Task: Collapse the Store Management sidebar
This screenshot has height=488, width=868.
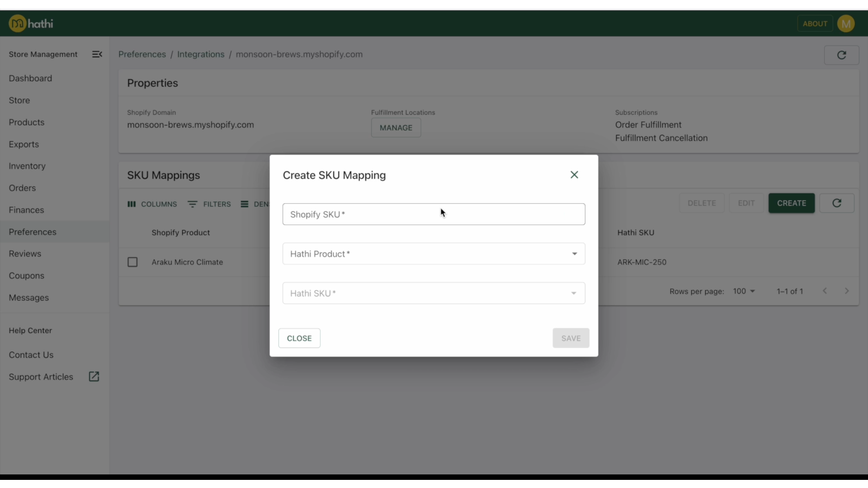Action: coord(97,54)
